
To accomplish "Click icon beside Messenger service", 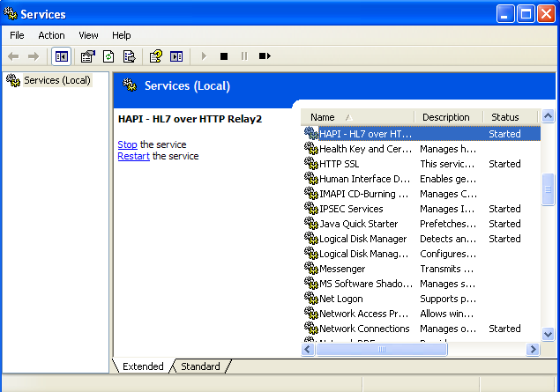I will pos(311,268).
